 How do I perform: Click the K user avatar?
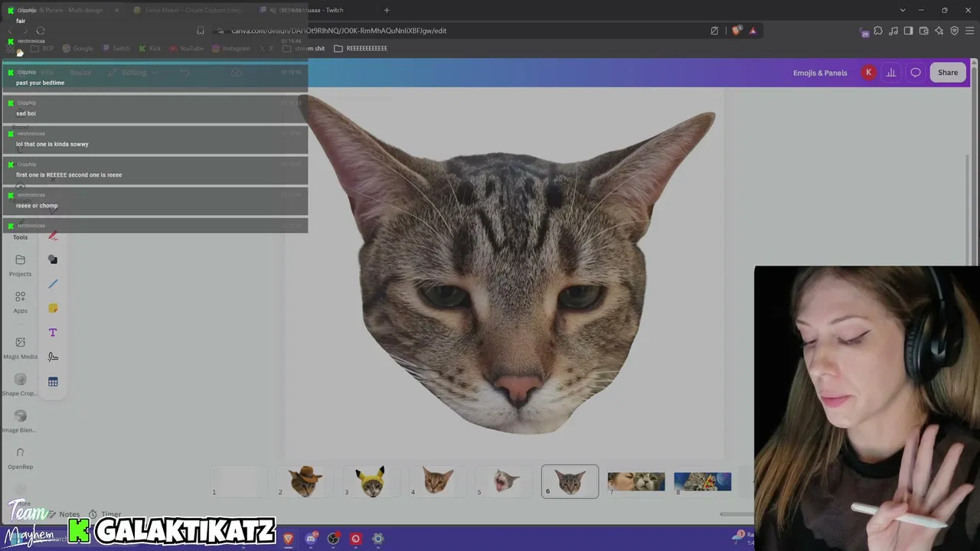868,73
